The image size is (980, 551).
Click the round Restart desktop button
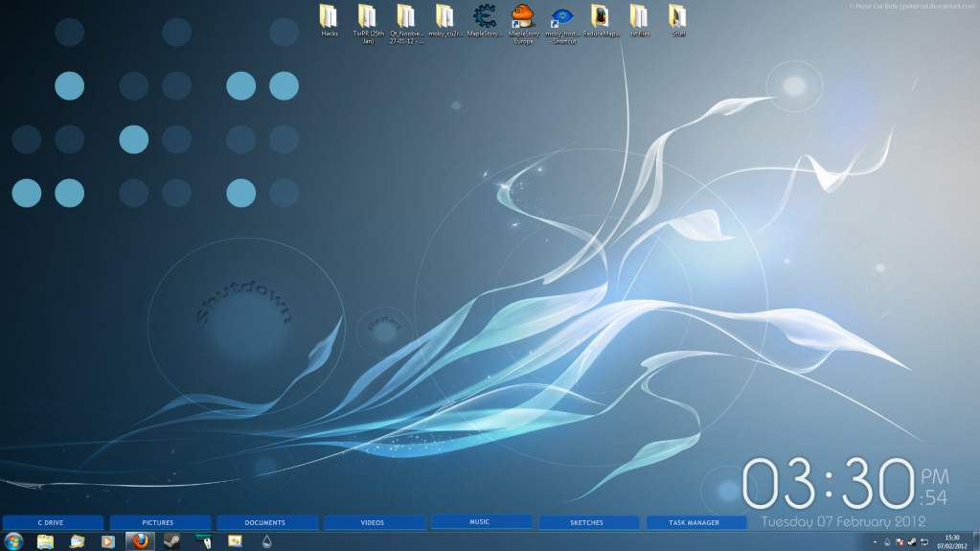pyautogui.click(x=384, y=331)
